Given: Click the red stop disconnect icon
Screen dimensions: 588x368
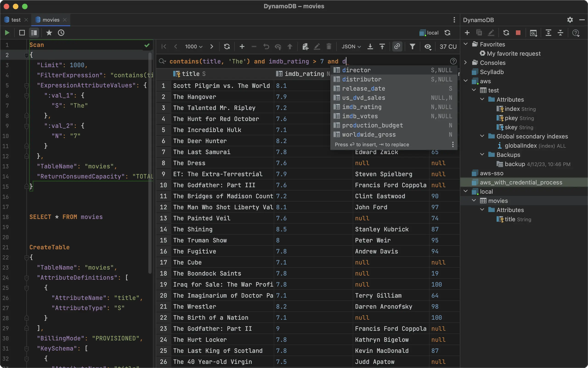Looking at the screenshot, I should [518, 33].
